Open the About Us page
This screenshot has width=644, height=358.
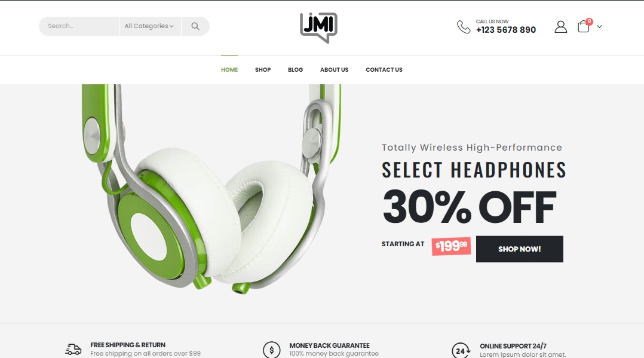coord(335,70)
